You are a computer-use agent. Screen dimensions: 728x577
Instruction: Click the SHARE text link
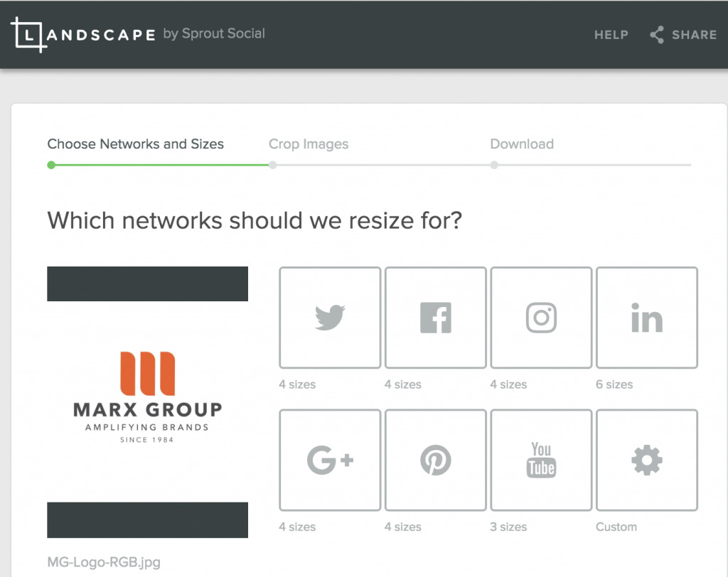click(x=694, y=35)
